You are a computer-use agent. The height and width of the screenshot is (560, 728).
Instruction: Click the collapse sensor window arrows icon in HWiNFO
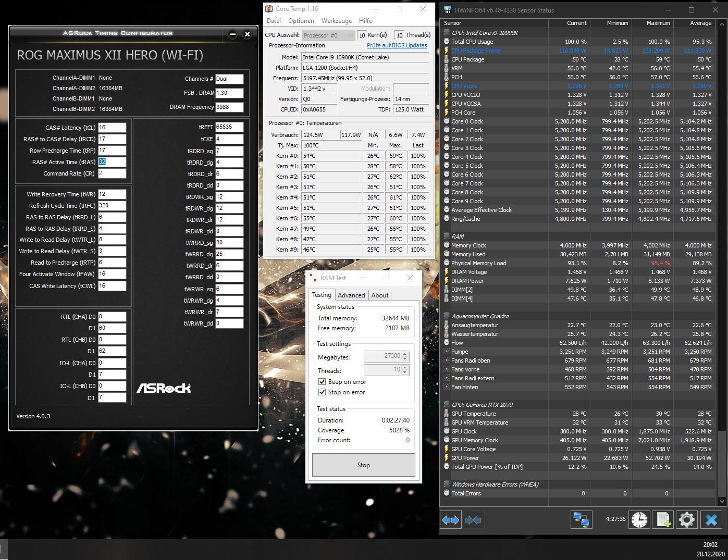coord(473,520)
